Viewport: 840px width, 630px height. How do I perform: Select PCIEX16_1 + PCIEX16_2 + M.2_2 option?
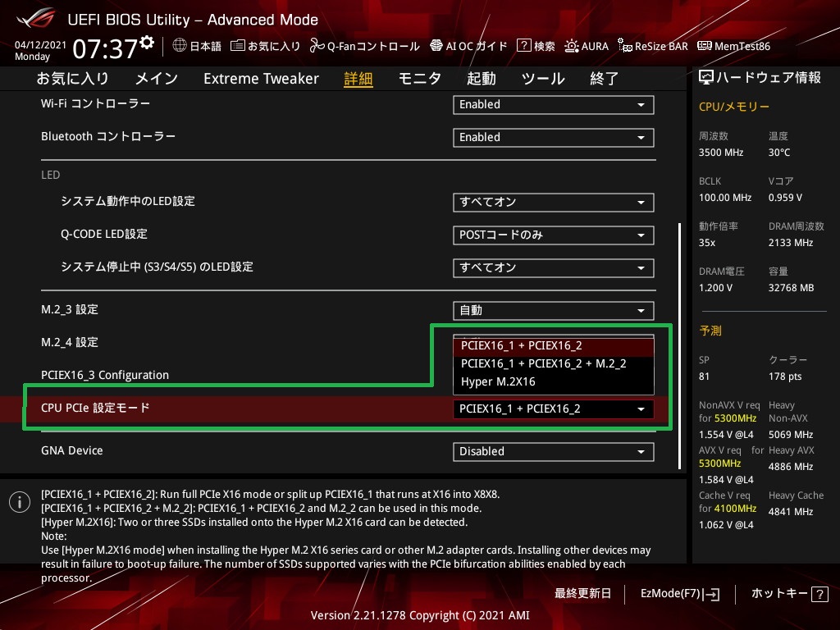click(x=554, y=364)
